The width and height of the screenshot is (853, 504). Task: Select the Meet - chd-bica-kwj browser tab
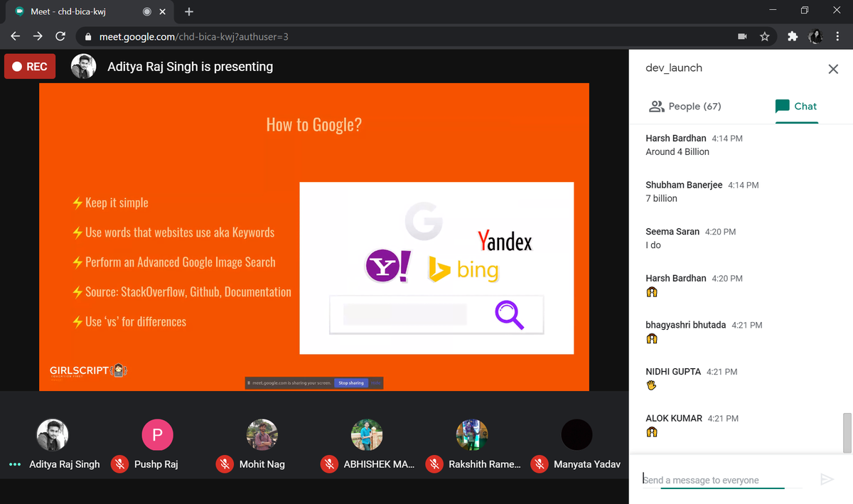(90, 11)
